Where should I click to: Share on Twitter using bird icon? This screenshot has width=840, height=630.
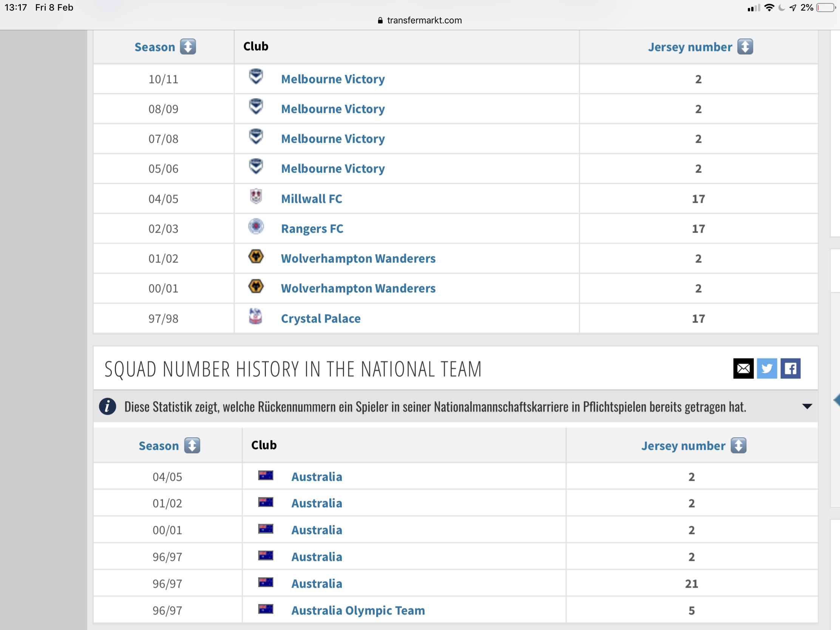pos(767,368)
